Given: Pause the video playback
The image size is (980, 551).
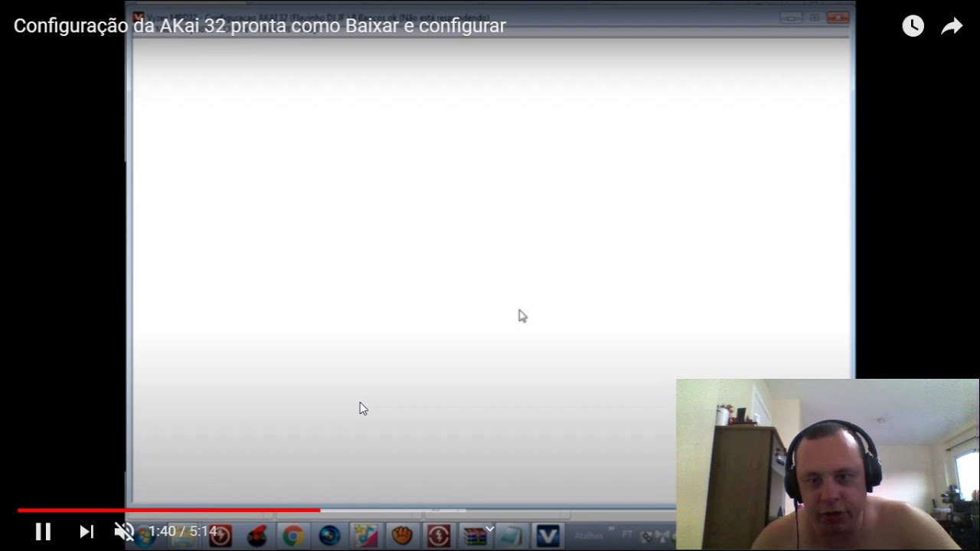Looking at the screenshot, I should (43, 531).
